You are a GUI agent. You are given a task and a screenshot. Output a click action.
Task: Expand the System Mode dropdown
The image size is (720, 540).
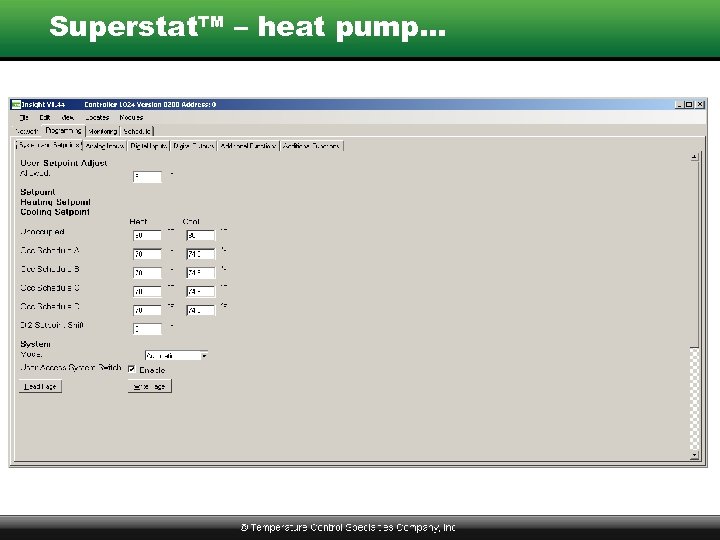(204, 355)
